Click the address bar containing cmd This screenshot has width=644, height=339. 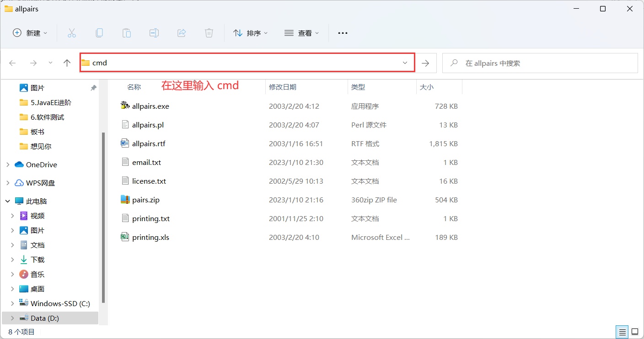point(247,63)
